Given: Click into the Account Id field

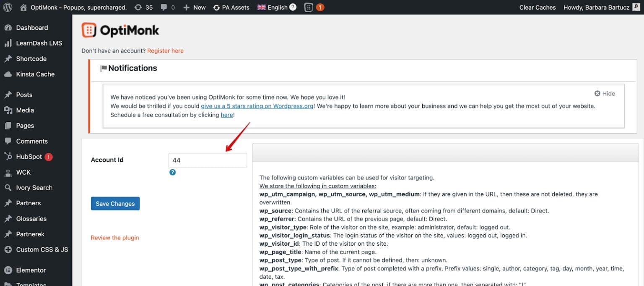Looking at the screenshot, I should coord(208,160).
